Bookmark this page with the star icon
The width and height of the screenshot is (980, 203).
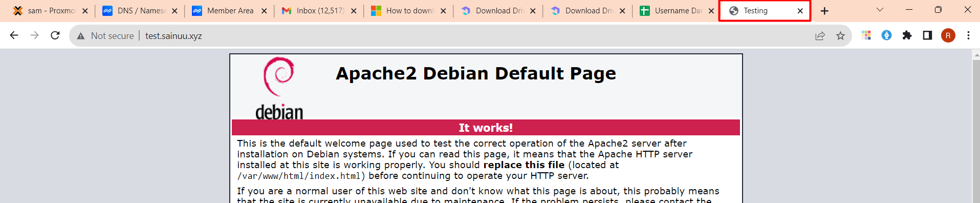tap(840, 35)
